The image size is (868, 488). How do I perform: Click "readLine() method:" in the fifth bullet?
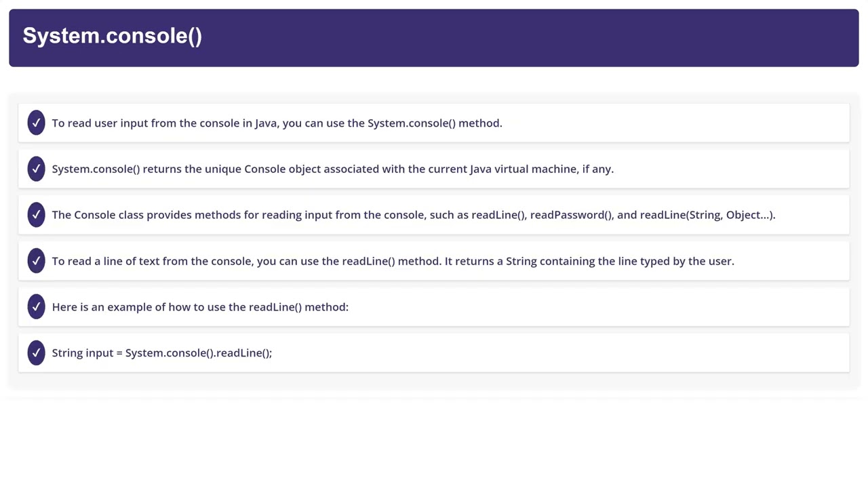point(298,307)
